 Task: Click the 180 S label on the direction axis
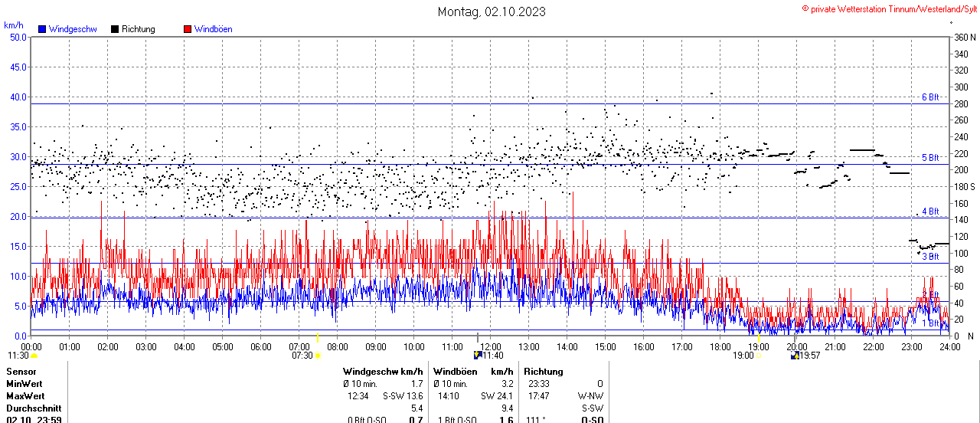(x=965, y=186)
